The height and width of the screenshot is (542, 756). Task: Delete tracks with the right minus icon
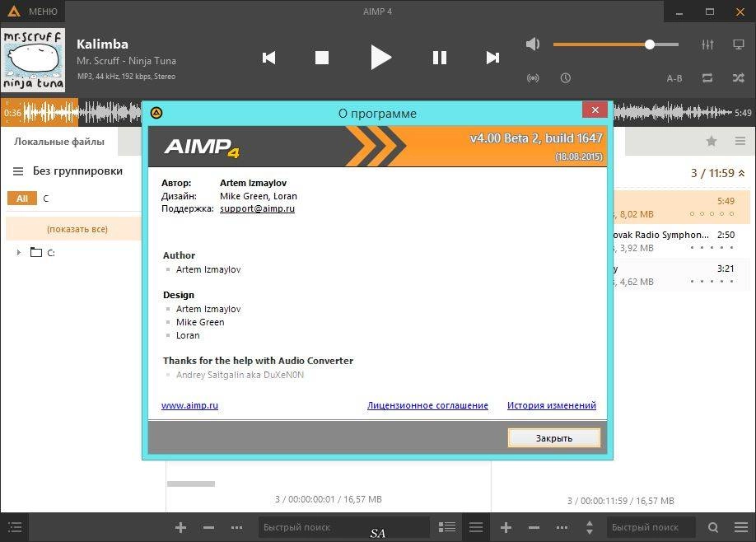pyautogui.click(x=534, y=527)
